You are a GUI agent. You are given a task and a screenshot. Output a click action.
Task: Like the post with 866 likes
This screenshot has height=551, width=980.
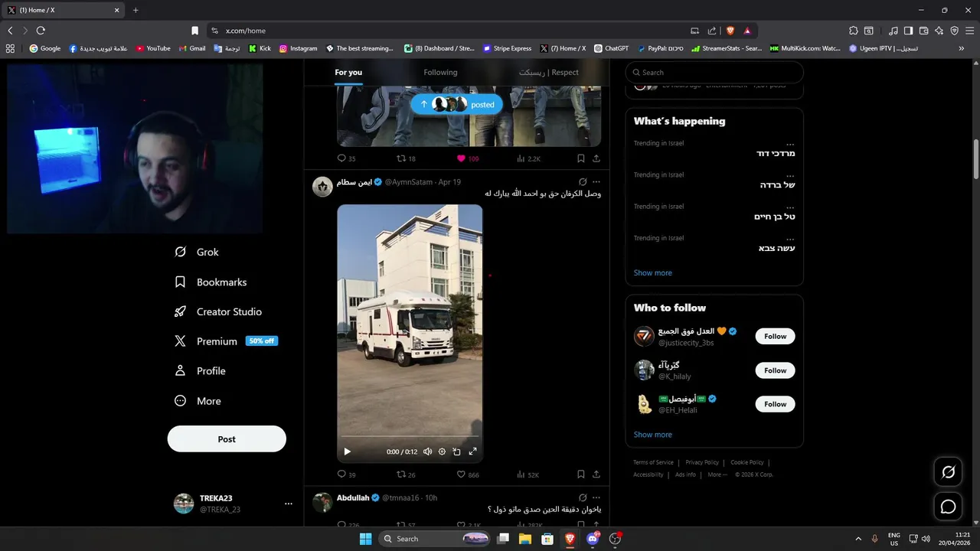pyautogui.click(x=467, y=474)
